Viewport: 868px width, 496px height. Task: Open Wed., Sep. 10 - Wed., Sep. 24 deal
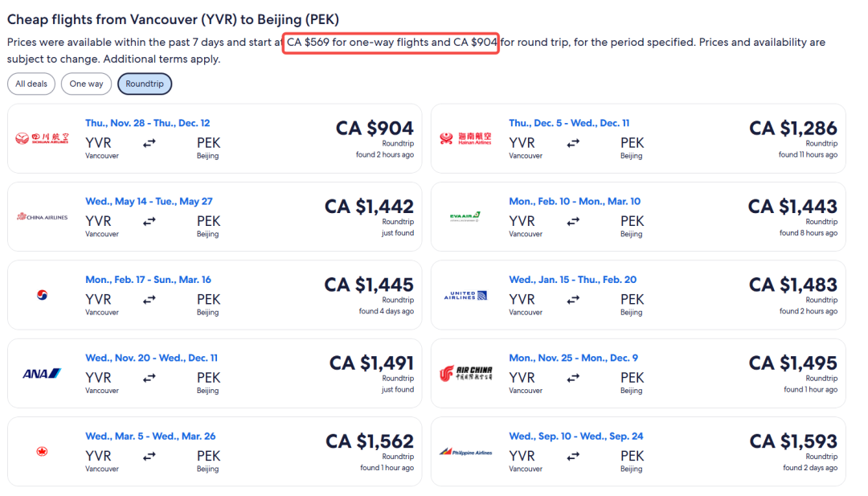coord(638,452)
